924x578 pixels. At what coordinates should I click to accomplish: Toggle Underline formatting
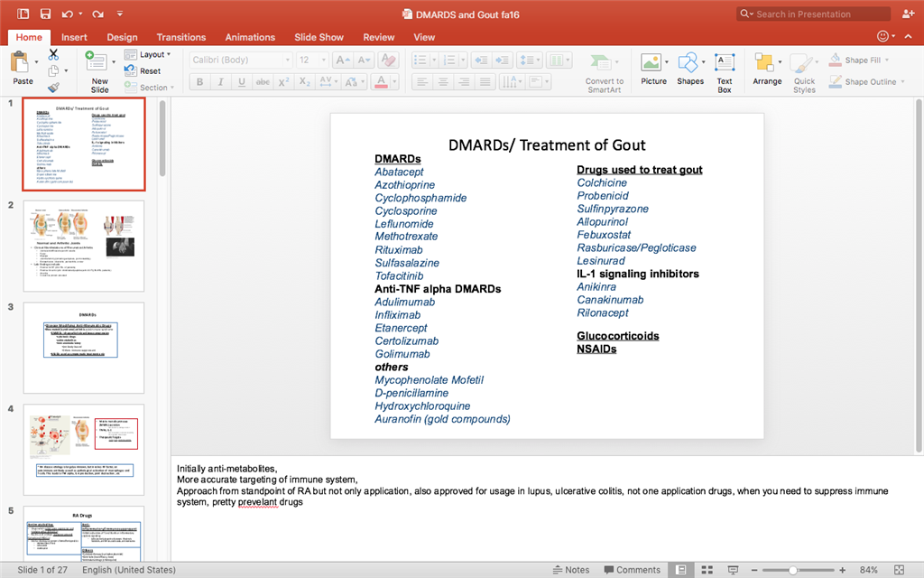(x=242, y=82)
